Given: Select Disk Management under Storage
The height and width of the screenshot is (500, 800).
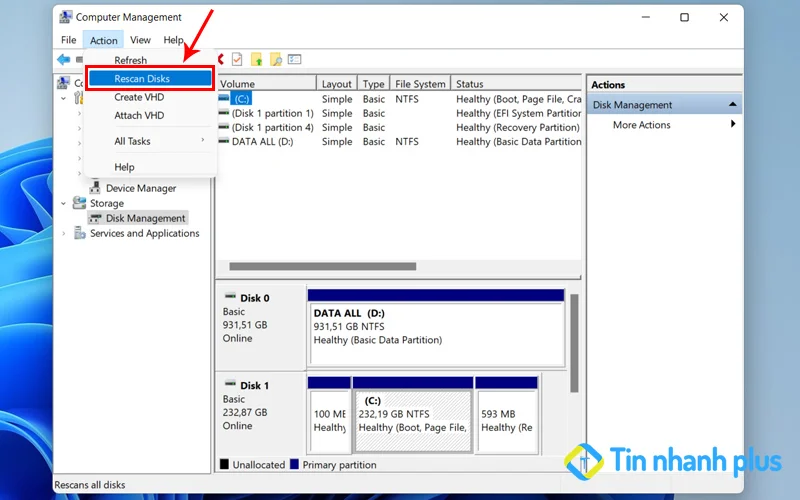Looking at the screenshot, I should click(x=145, y=218).
